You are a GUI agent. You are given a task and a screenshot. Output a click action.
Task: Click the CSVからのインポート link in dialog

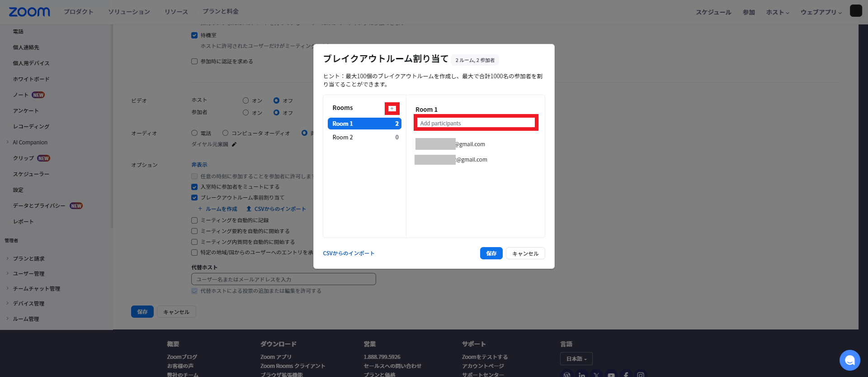click(x=349, y=253)
